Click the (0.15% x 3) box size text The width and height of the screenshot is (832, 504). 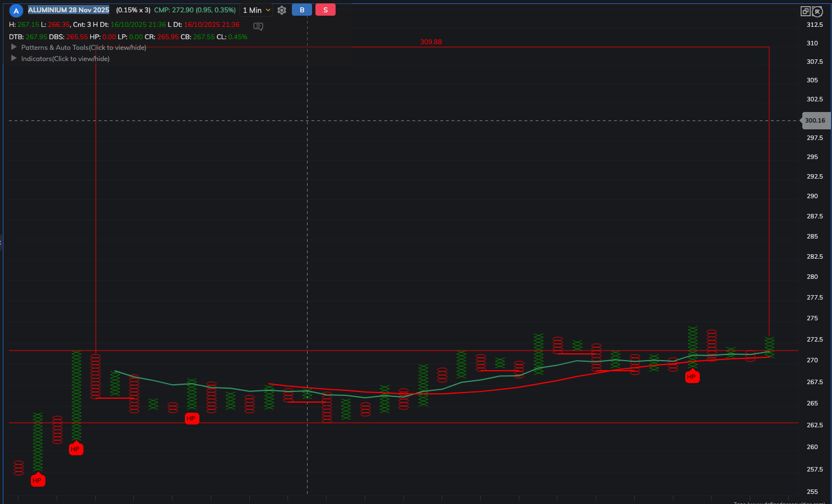point(133,10)
